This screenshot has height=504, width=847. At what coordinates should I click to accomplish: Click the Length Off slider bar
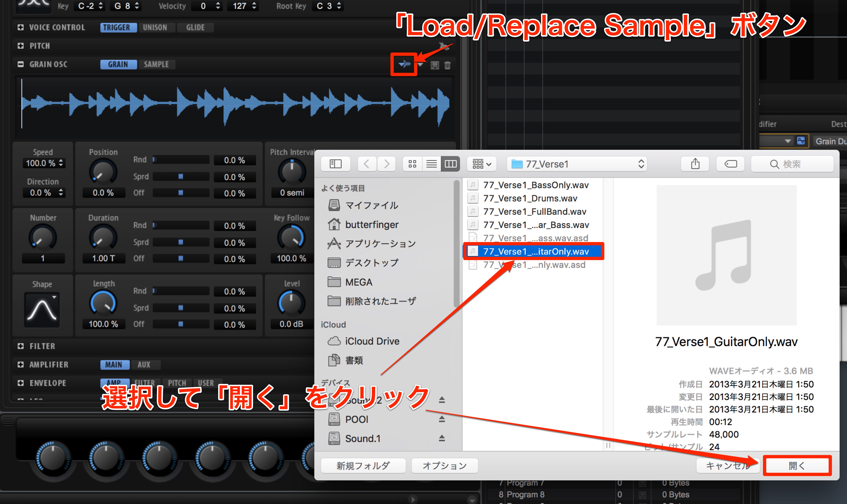pos(181,324)
